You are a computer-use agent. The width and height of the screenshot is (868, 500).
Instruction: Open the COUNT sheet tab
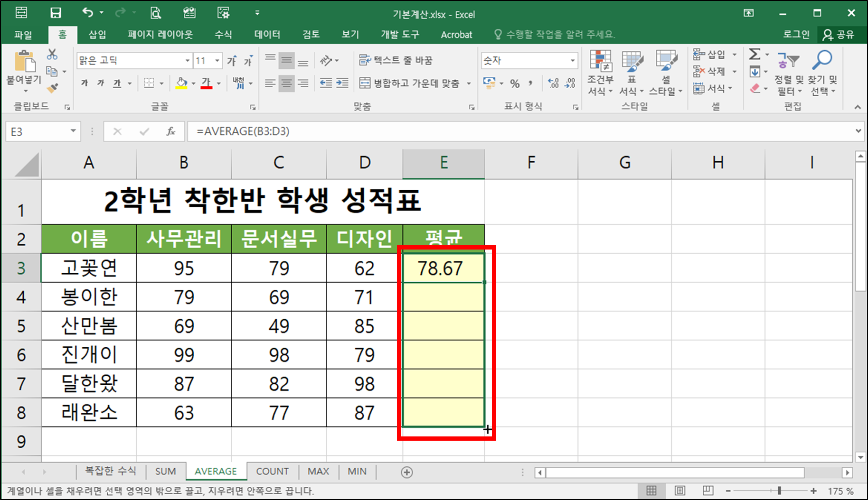pyautogui.click(x=272, y=471)
